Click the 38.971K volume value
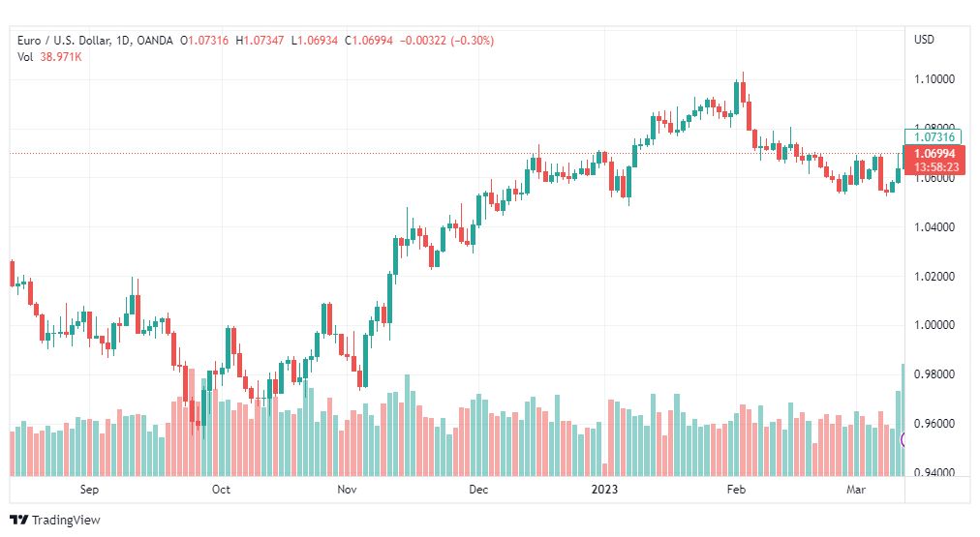This screenshot has height=537, width=980. 61,57
